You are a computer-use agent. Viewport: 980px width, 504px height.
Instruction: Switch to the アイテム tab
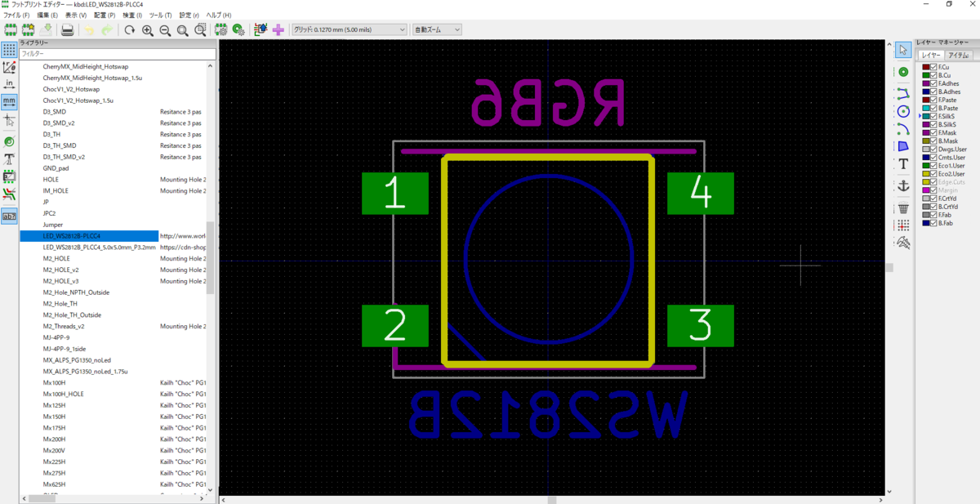coord(959,56)
